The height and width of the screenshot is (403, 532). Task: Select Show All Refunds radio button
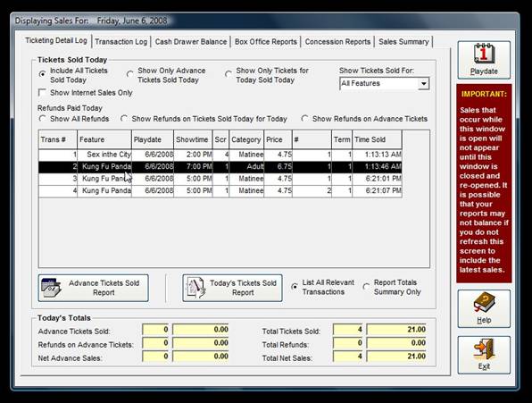(42, 119)
